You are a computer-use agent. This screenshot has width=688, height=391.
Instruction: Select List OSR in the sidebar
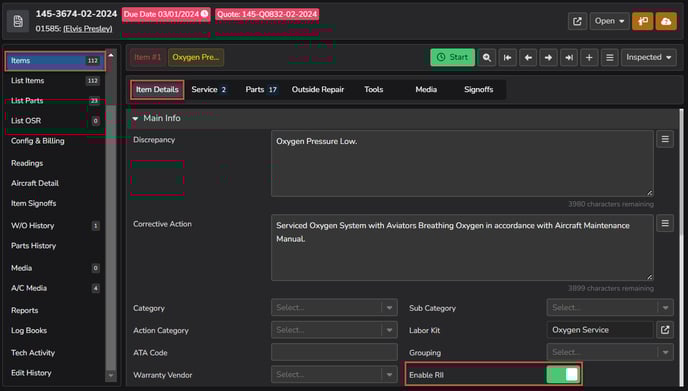coord(55,121)
